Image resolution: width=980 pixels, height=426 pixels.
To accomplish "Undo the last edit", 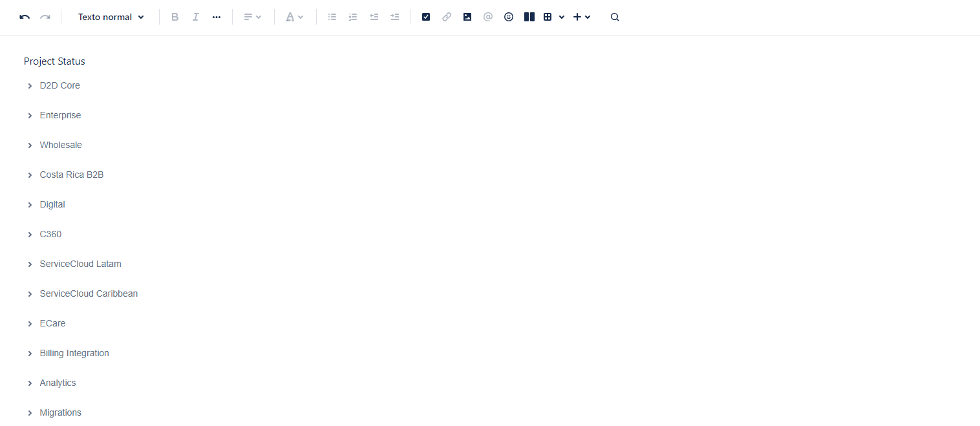I will [x=25, y=17].
